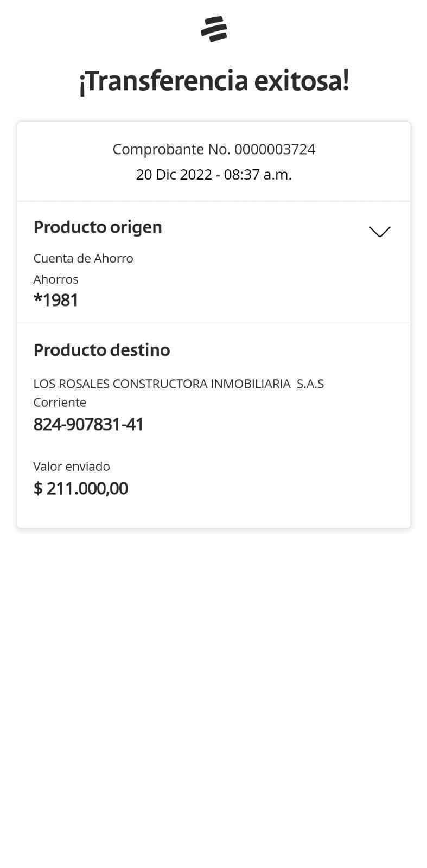The width and height of the screenshot is (427, 868).
Task: Select the receipt number 0000003724
Action: [x=275, y=149]
